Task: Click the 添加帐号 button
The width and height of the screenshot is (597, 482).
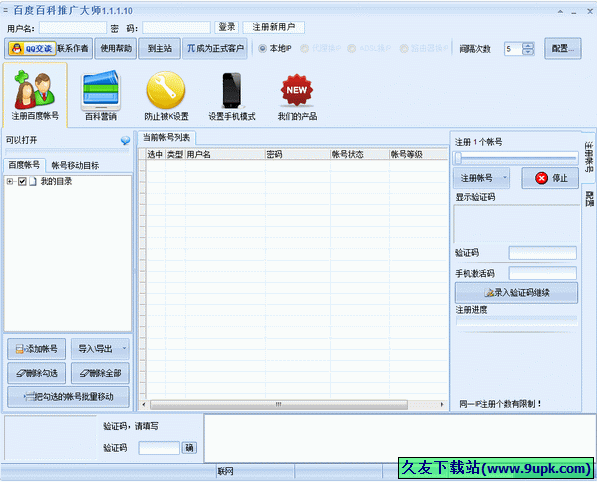Action: pyautogui.click(x=37, y=349)
